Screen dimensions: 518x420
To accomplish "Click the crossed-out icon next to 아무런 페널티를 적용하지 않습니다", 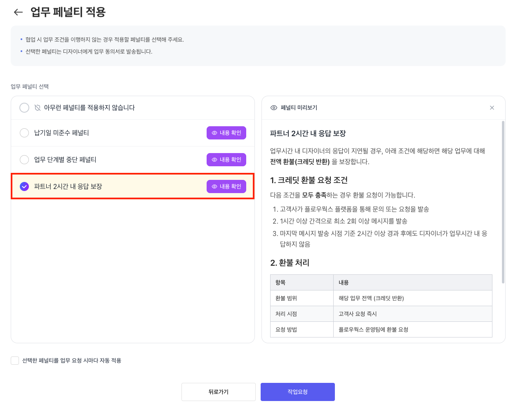I will tap(37, 107).
